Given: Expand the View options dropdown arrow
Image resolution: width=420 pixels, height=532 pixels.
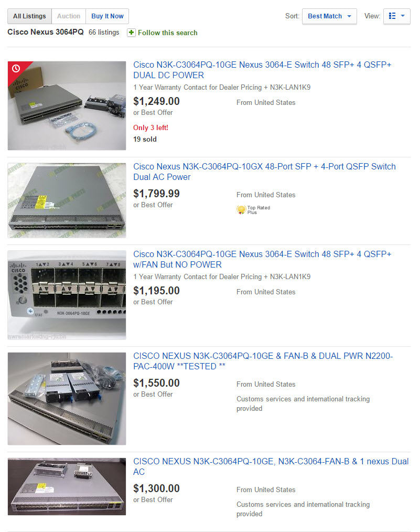Looking at the screenshot, I should 403,16.
